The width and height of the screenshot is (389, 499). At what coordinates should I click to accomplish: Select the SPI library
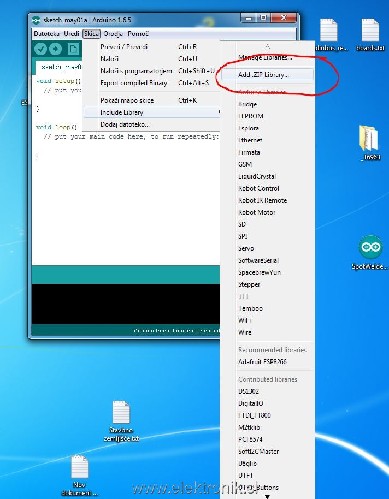click(243, 236)
